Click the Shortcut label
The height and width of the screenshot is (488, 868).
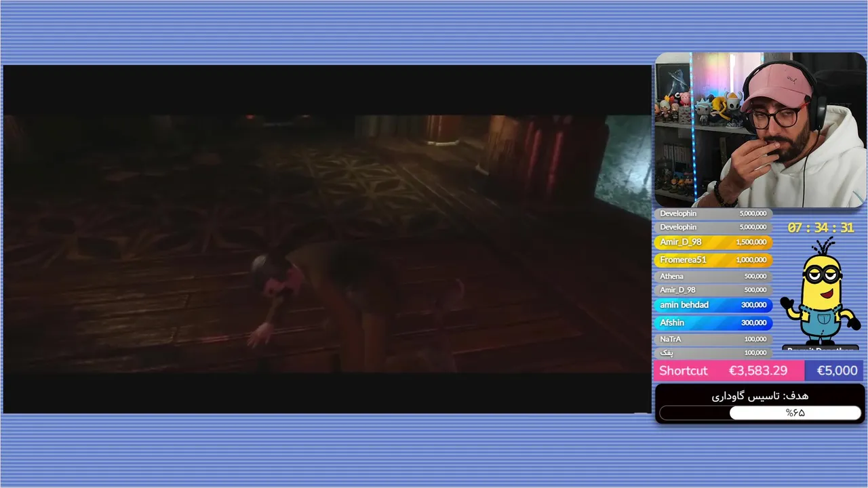coord(683,371)
